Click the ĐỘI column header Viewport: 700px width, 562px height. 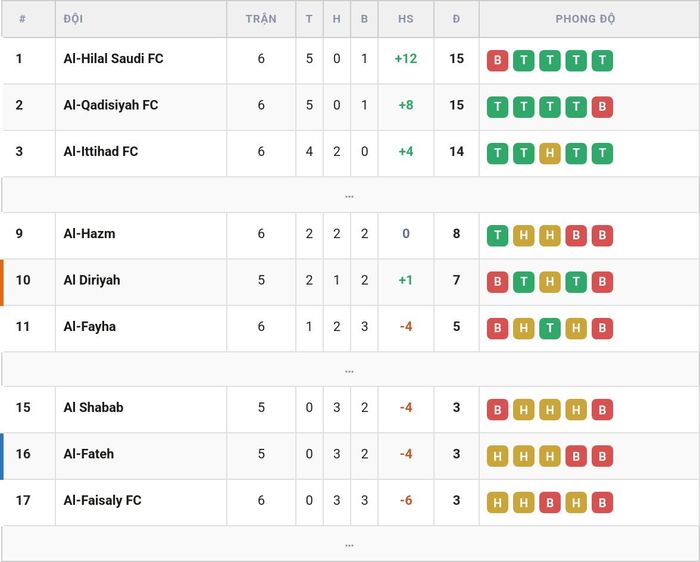pyautogui.click(x=73, y=19)
